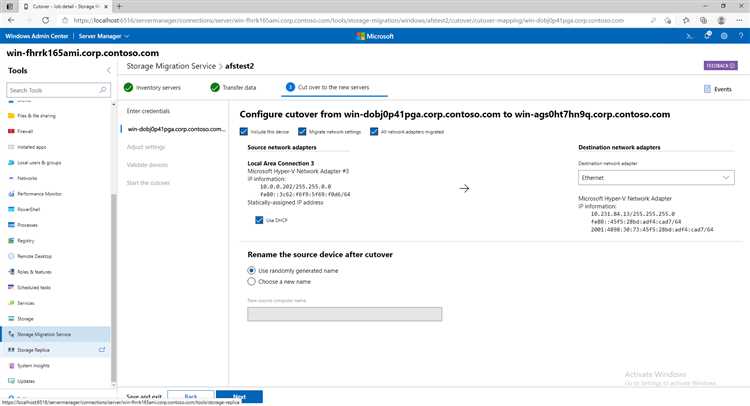Image resolution: width=750 pixels, height=406 pixels.
Task: Open notifications bell in header
Action: tap(707, 35)
